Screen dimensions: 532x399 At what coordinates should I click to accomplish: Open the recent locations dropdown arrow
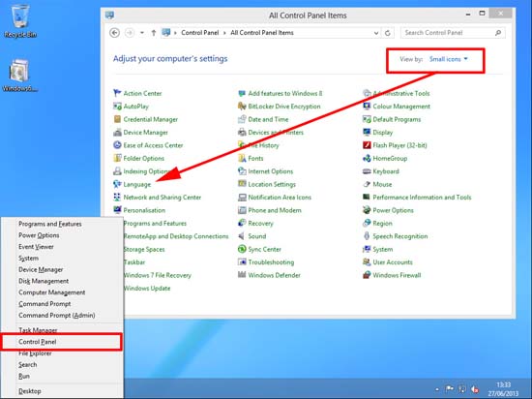(142, 33)
